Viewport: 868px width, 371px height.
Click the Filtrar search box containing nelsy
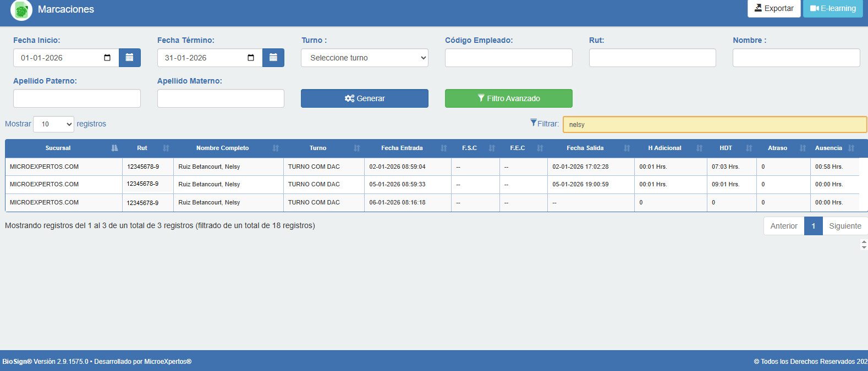pos(715,125)
